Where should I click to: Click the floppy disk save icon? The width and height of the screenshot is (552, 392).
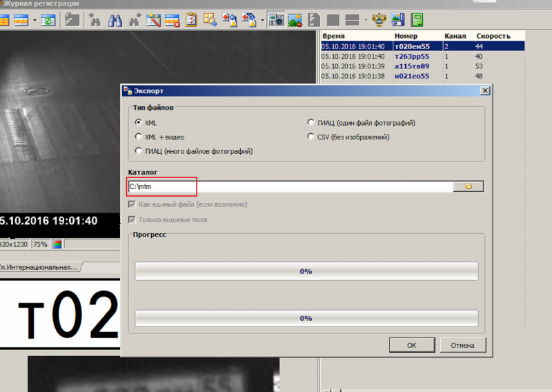[x=398, y=20]
